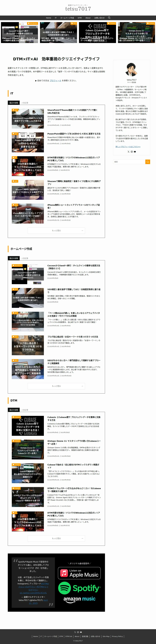156x644 pixels.
Task: Click the SEO category tag on carousel card
Action: pos(74,23)
